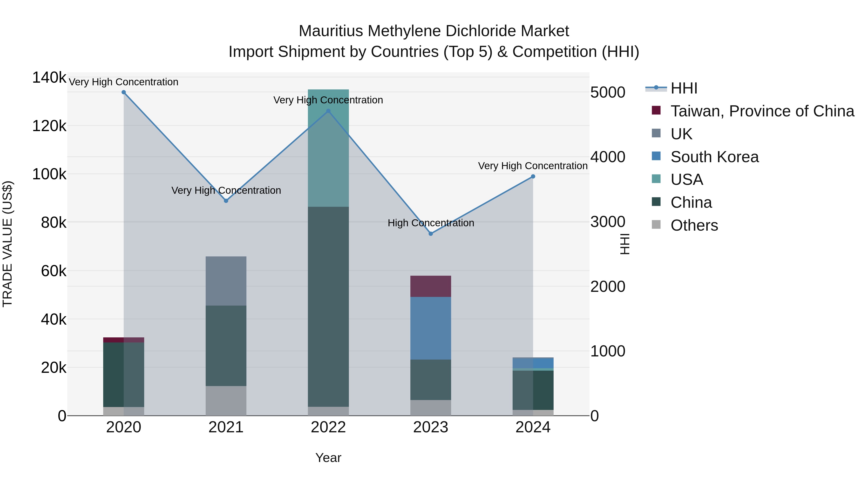Click the China dark green legend swatch
Screen dimensions: 868x488
coord(656,202)
